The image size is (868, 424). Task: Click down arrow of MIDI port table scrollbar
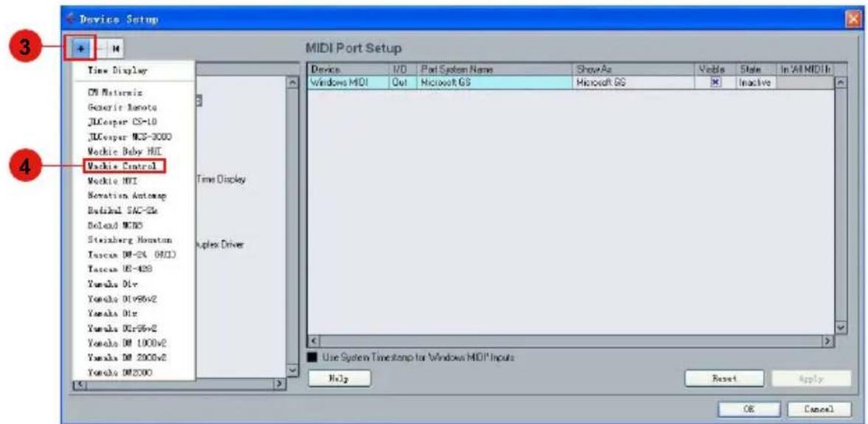pos(841,327)
